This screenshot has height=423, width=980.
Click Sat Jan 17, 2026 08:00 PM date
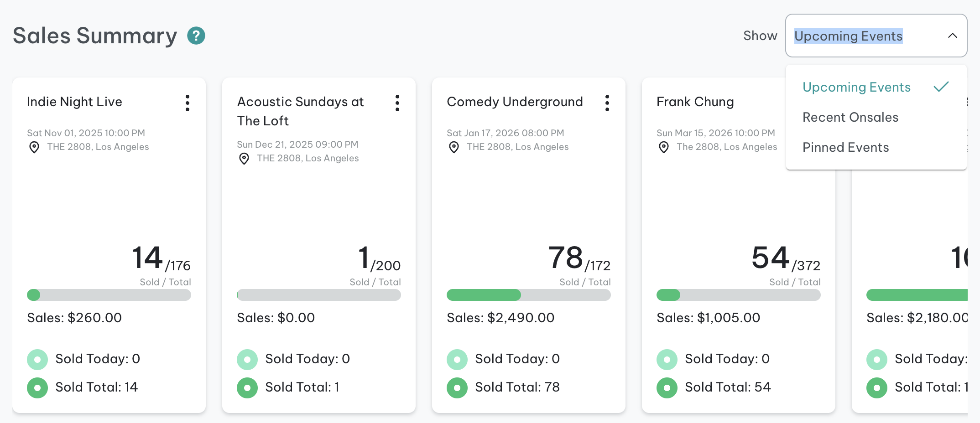pos(506,133)
